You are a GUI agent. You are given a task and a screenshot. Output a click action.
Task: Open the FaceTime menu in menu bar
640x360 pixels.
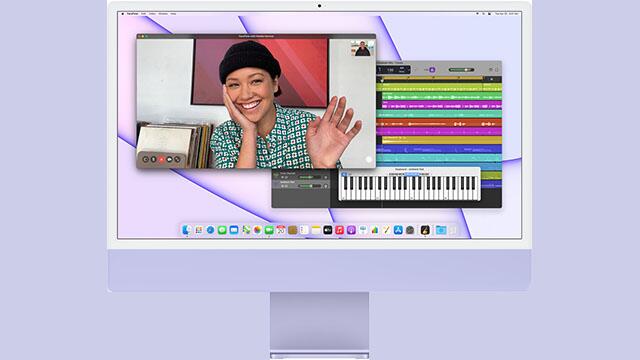(132, 14)
